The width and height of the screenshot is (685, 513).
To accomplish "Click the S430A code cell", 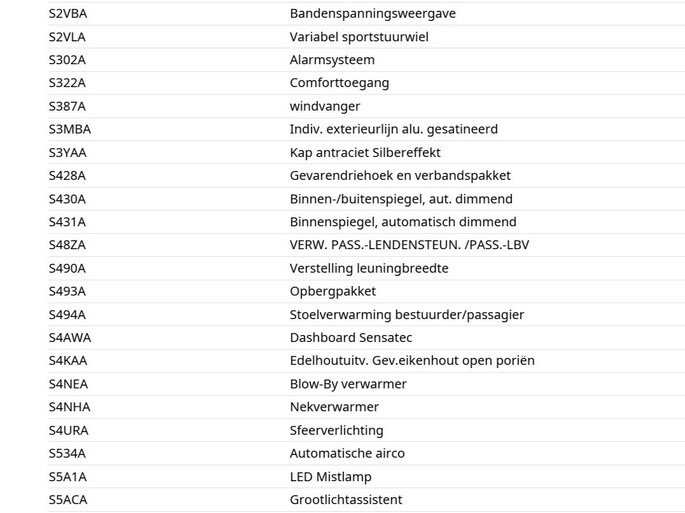I will [67, 199].
